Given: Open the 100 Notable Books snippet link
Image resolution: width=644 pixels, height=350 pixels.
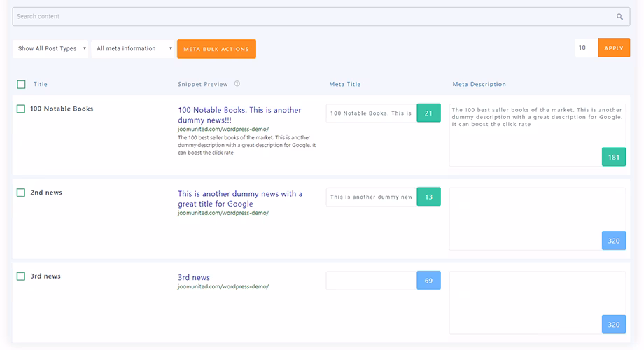Looking at the screenshot, I should coord(239,115).
